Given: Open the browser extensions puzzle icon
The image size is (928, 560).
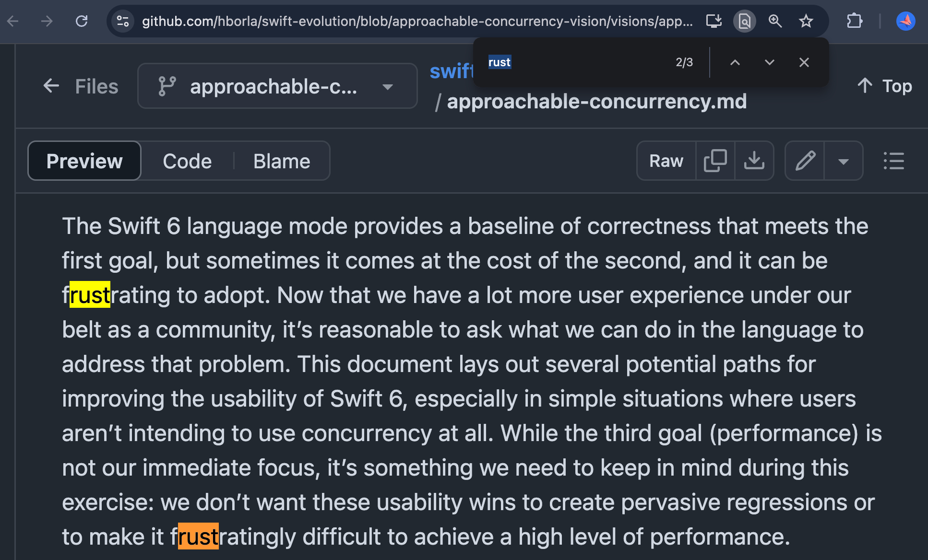Looking at the screenshot, I should [x=855, y=21].
